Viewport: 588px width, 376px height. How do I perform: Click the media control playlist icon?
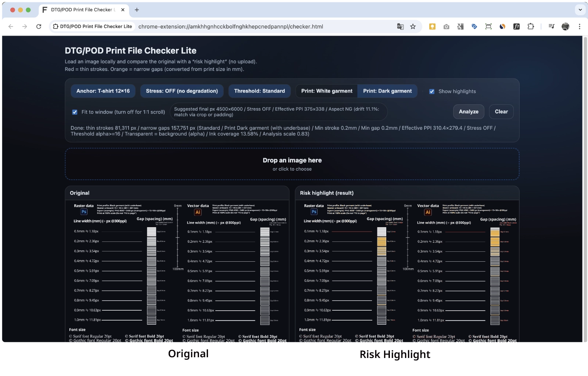[551, 26]
